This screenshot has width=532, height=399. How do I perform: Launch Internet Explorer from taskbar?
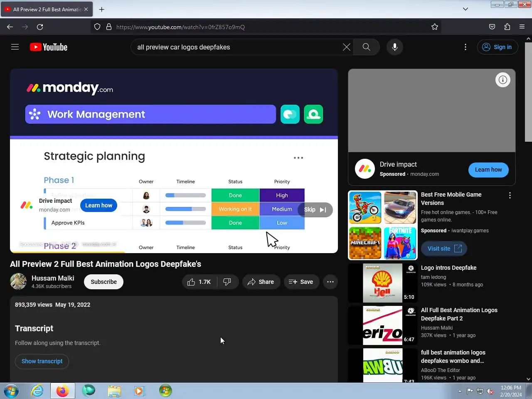tap(37, 391)
